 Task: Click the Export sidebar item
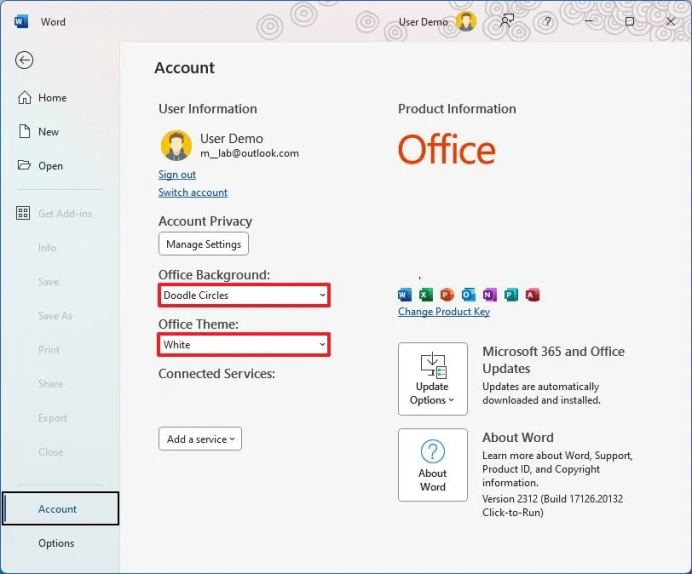coord(53,418)
